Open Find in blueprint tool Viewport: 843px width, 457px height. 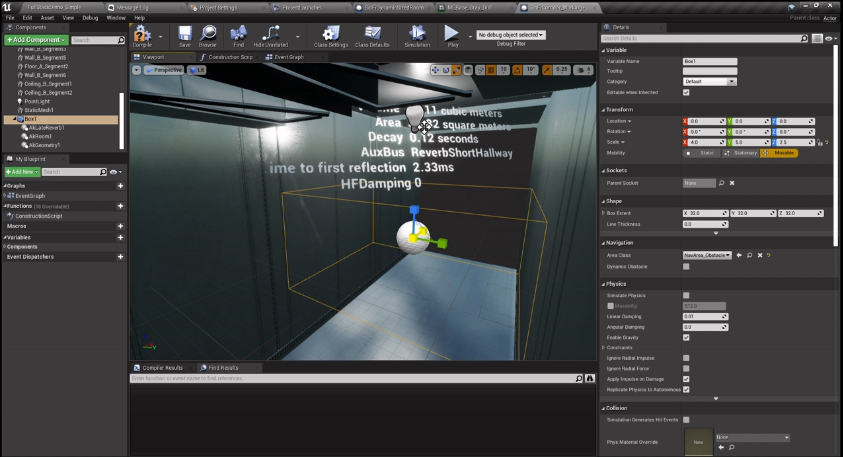point(238,35)
